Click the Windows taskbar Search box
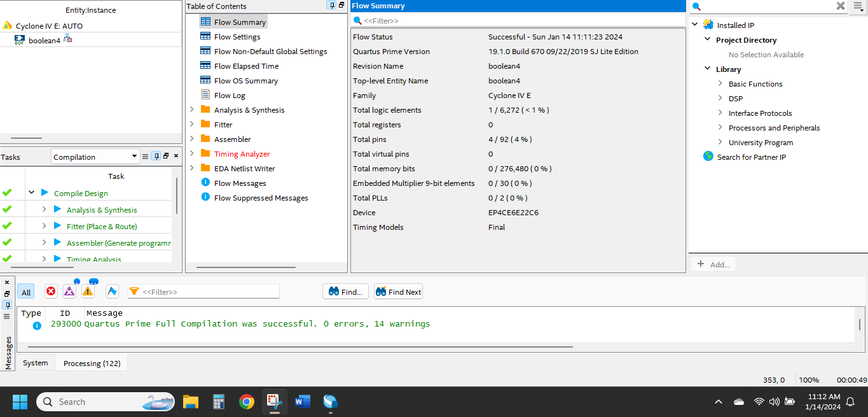The image size is (868, 417). [106, 402]
